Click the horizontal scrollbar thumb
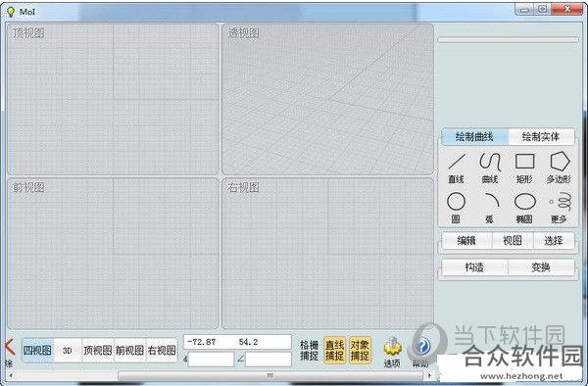 click(270, 375)
